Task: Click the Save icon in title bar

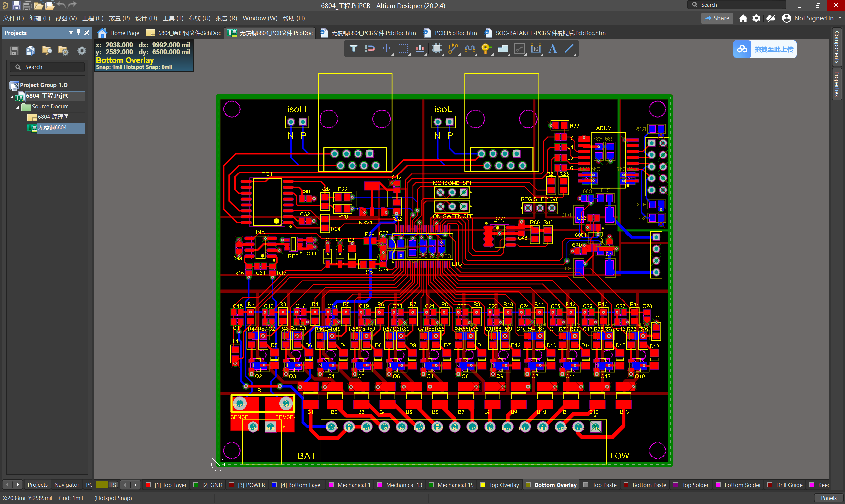Action: point(16,5)
